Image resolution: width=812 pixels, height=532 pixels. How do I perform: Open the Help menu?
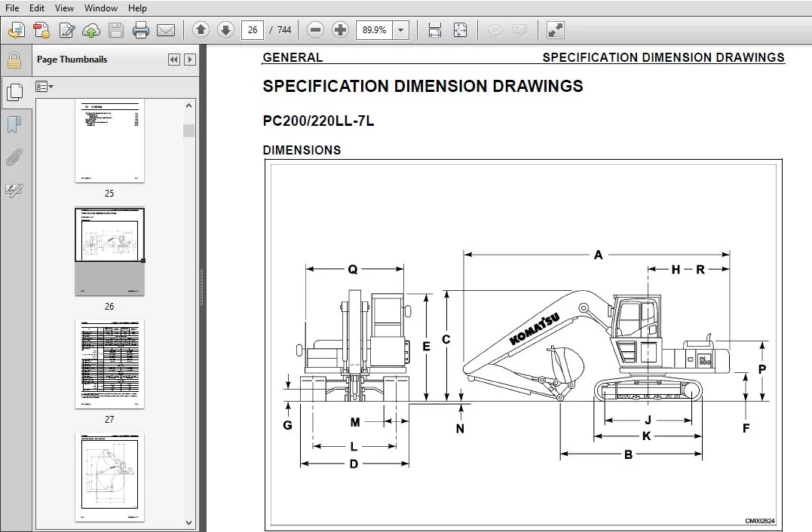tap(137, 8)
